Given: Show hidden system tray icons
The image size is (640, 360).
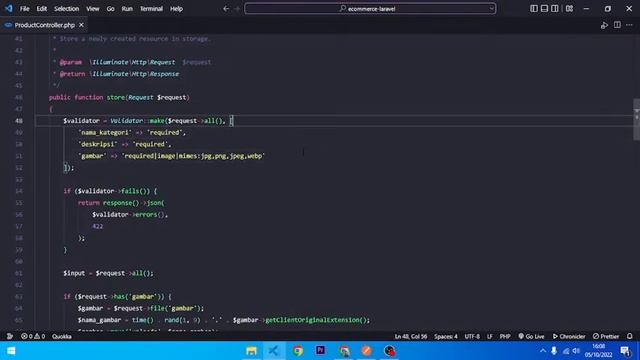Looking at the screenshot, I should point(542,351).
